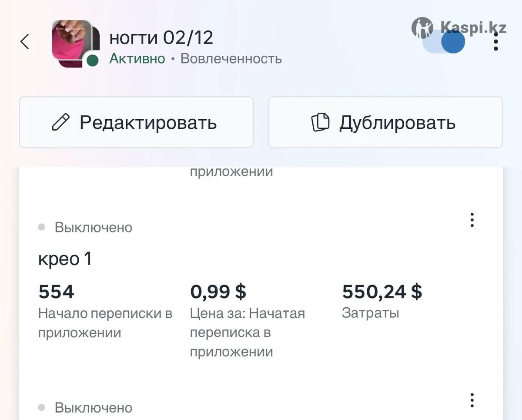Click the green active status dot
Screen dimensions: 522x420
point(92,60)
